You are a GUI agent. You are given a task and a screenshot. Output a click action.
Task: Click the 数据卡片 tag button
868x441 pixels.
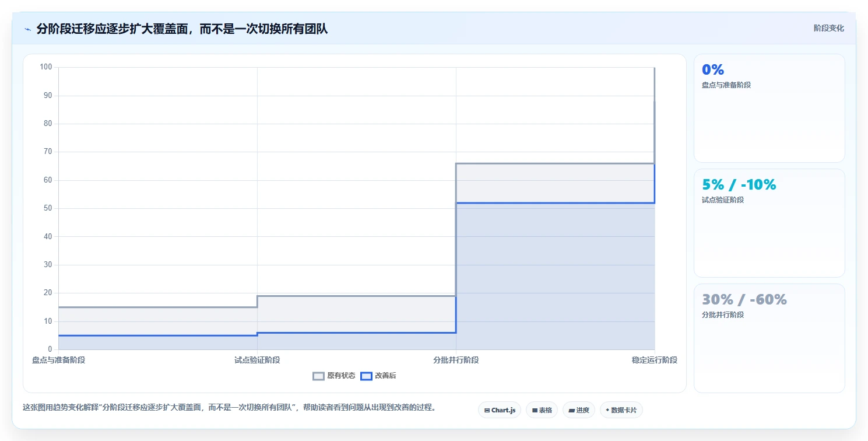click(x=621, y=410)
